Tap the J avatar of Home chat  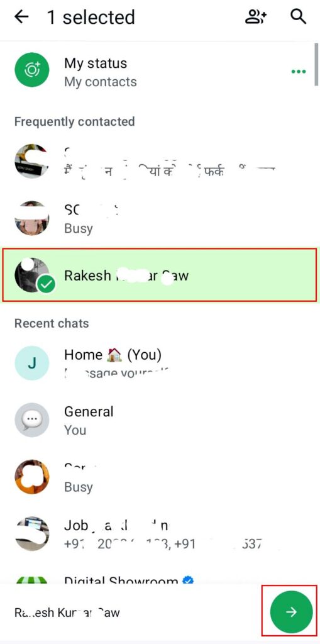pyautogui.click(x=32, y=363)
